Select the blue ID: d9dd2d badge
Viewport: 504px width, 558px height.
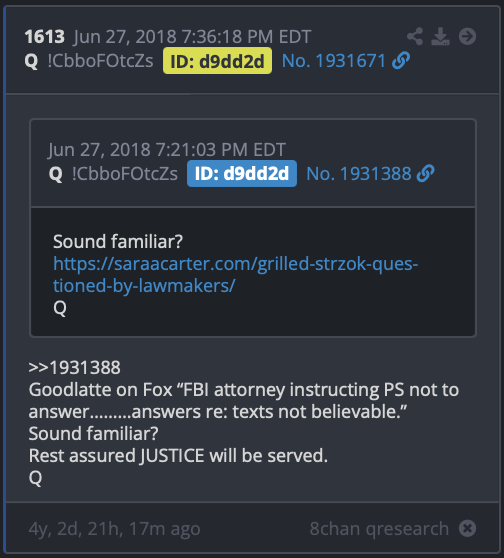(242, 174)
